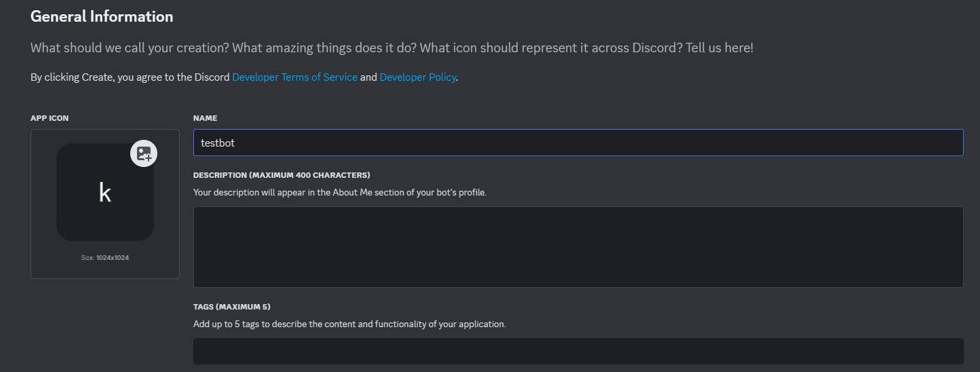980x372 pixels.
Task: Click the letter k icon placeholder
Action: [x=105, y=193]
